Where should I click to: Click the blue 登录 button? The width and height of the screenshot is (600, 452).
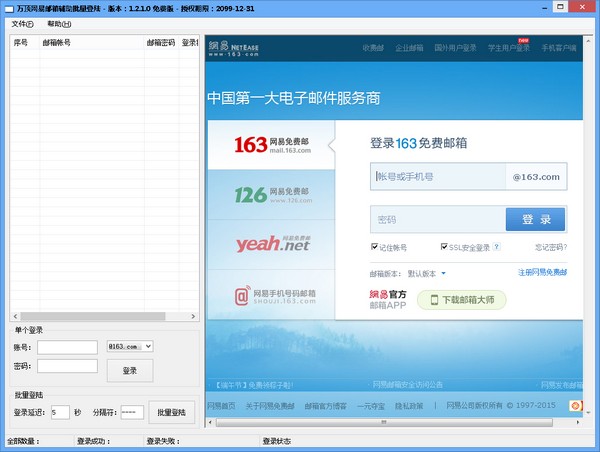coord(535,219)
